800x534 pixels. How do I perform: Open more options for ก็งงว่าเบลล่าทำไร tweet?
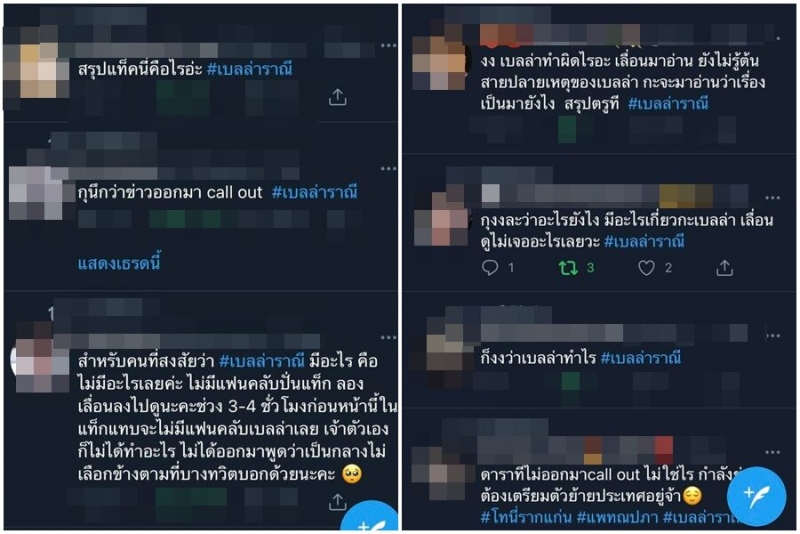pos(772,336)
